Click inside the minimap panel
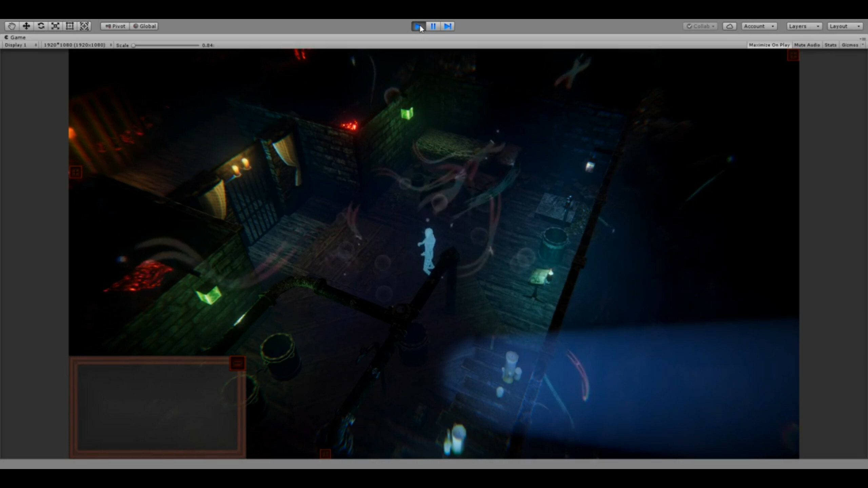The image size is (868, 488). click(x=157, y=407)
